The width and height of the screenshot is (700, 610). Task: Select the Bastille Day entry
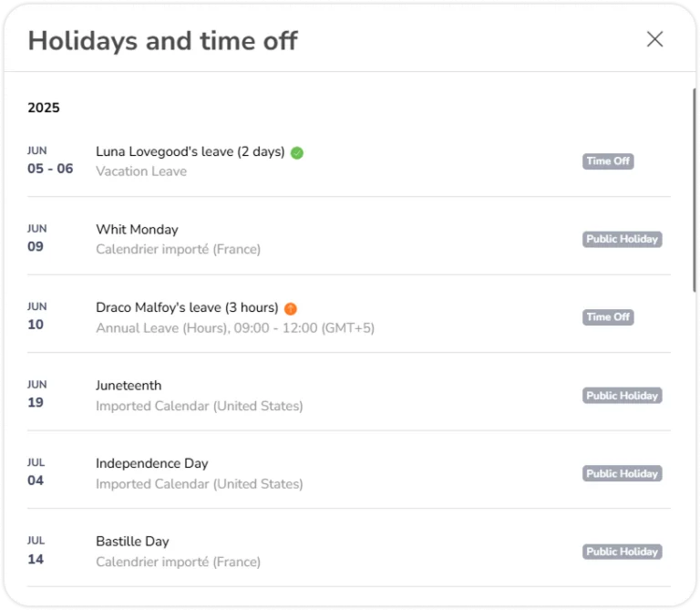click(x=349, y=552)
